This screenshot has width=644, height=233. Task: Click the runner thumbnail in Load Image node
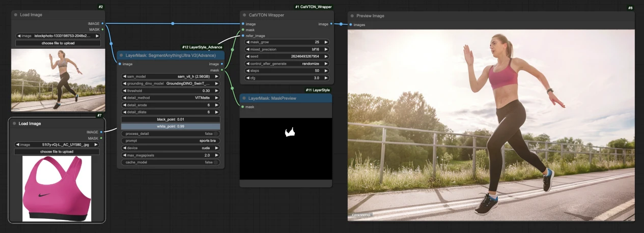(x=58, y=79)
